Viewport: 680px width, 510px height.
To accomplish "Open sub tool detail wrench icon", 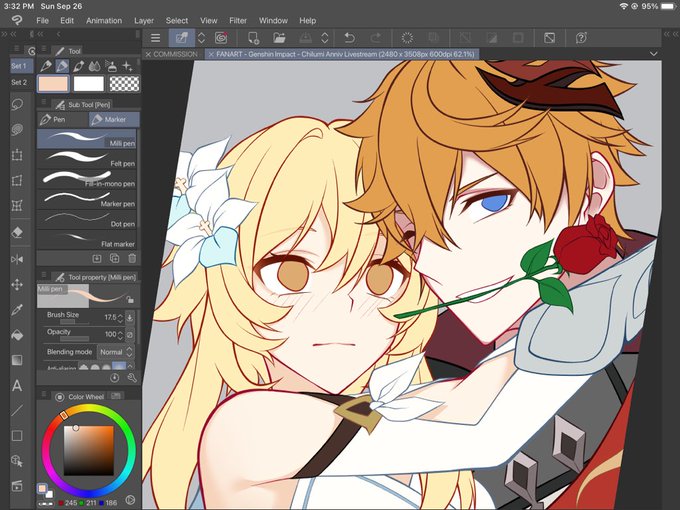I will click(x=132, y=378).
